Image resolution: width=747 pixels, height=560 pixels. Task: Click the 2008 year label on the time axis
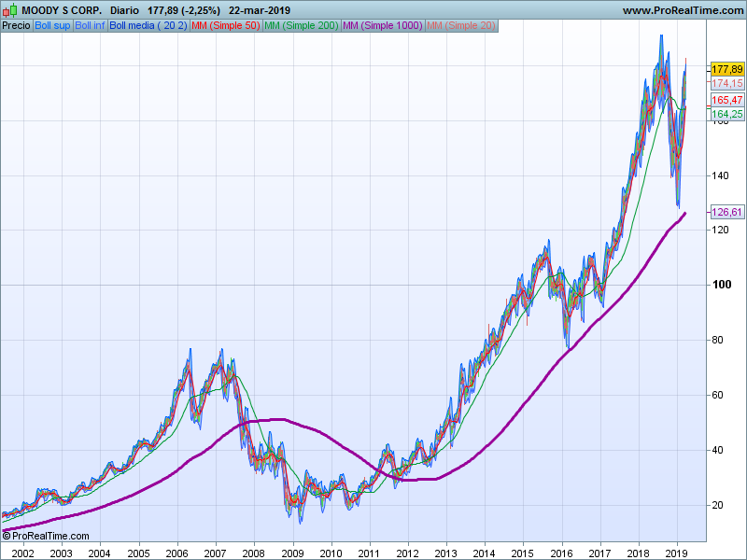pyautogui.click(x=253, y=553)
